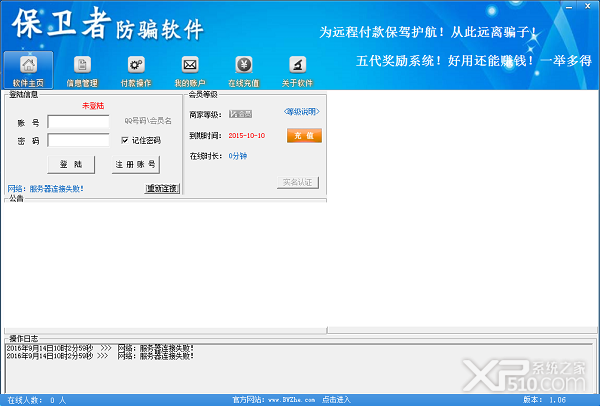Select first 操作日志 log entry
Screen dimensions: 600x406
coord(100,348)
